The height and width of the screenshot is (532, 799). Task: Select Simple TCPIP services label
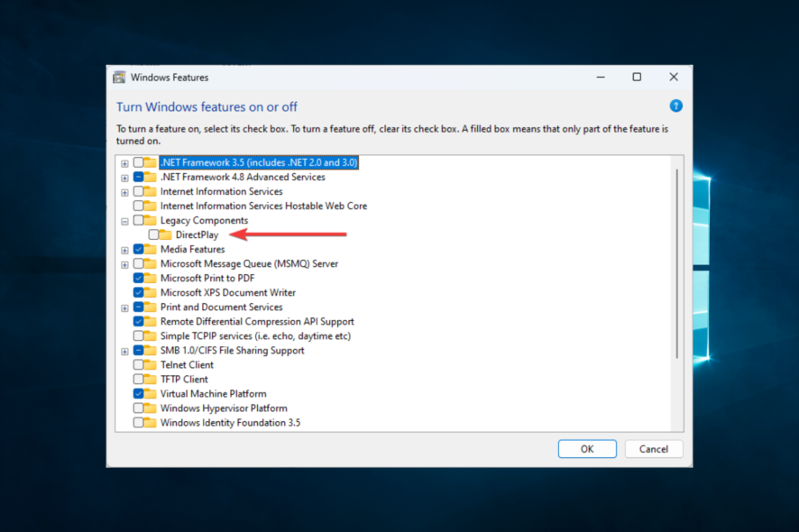coord(255,335)
